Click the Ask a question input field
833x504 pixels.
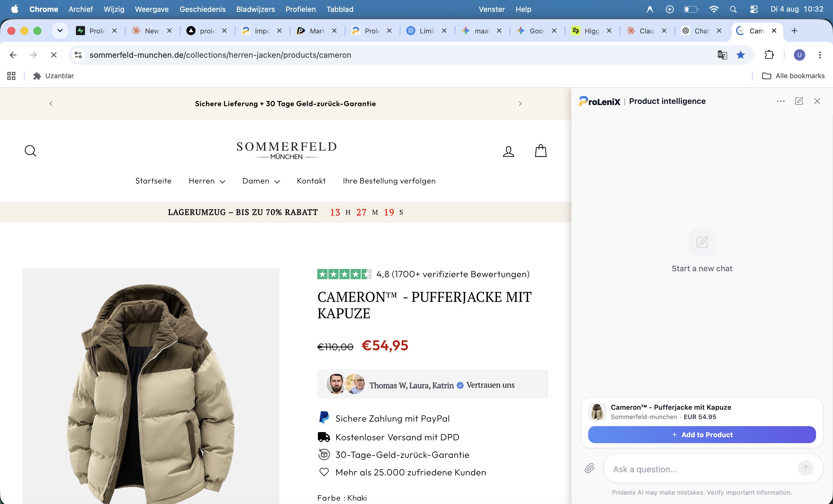(702, 469)
